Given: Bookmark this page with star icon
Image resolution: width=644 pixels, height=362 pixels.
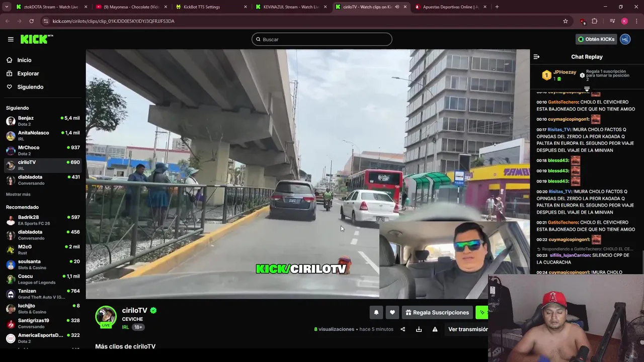Looking at the screenshot, I should click(x=566, y=21).
